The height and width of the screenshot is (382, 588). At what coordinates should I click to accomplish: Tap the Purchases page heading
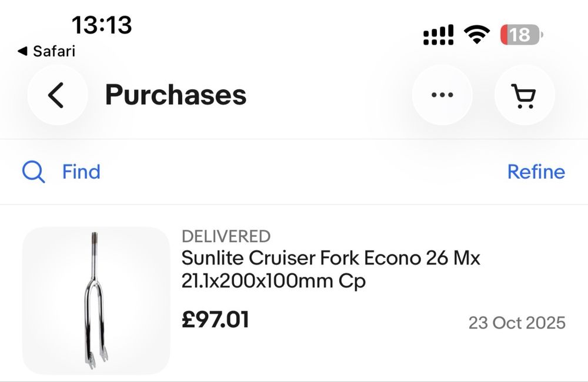[175, 95]
